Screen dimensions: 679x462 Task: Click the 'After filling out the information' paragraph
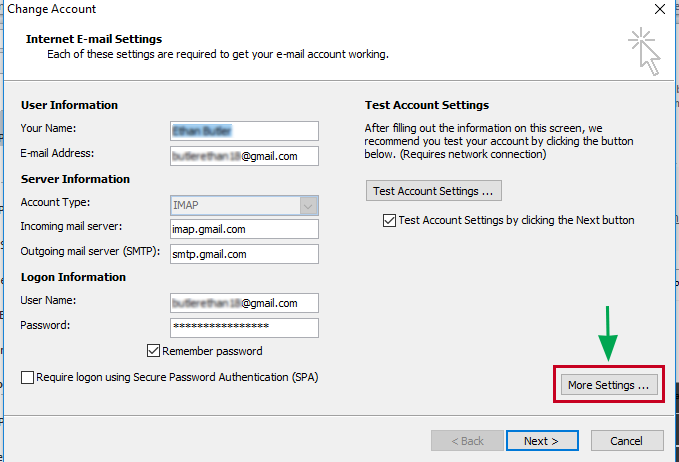click(x=499, y=141)
